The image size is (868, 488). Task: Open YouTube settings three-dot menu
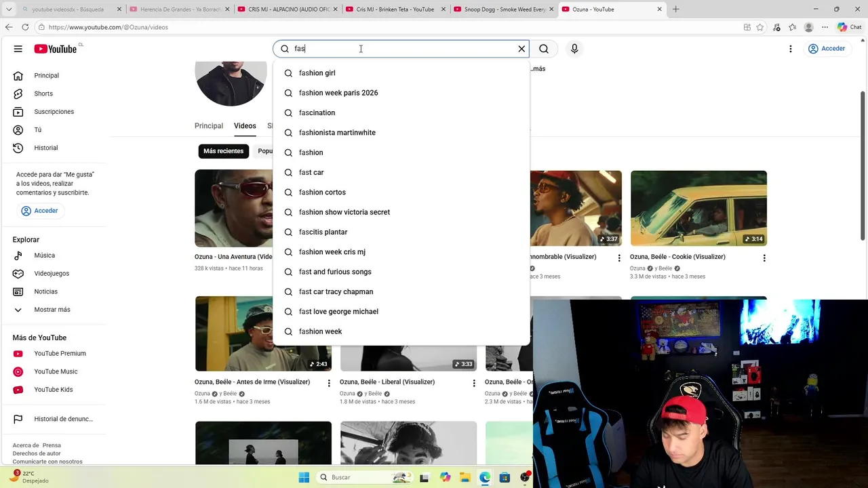791,49
